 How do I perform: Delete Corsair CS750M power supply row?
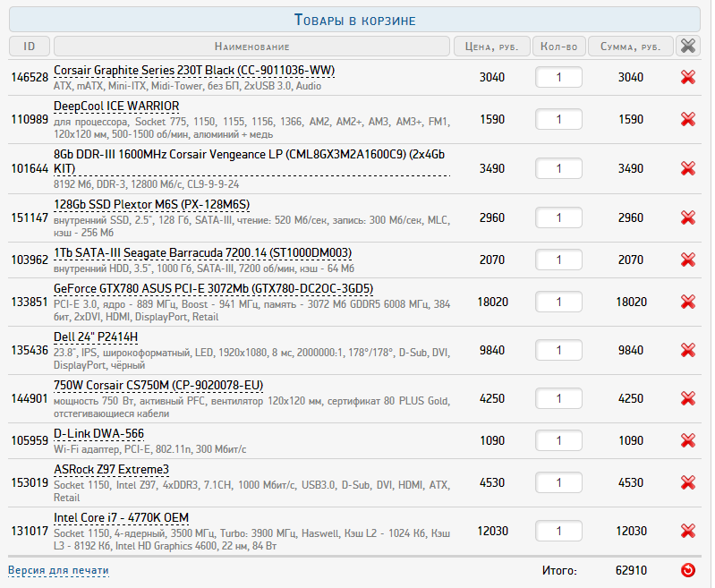687,398
